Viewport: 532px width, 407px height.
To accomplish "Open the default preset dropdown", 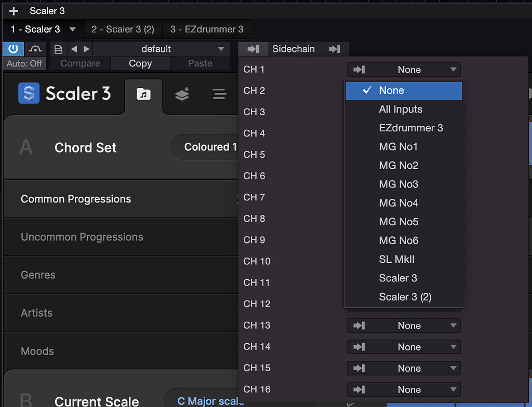I will [161, 48].
